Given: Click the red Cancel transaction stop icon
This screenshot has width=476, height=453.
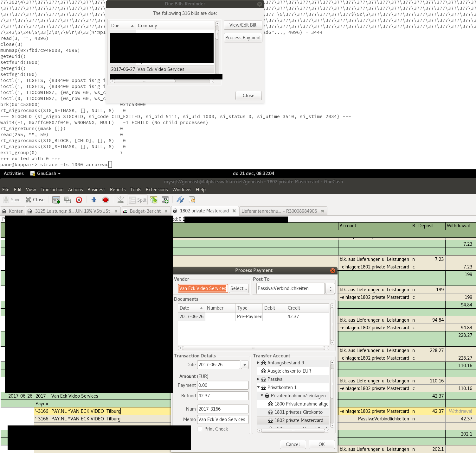Looking at the screenshot, I should click(106, 200).
